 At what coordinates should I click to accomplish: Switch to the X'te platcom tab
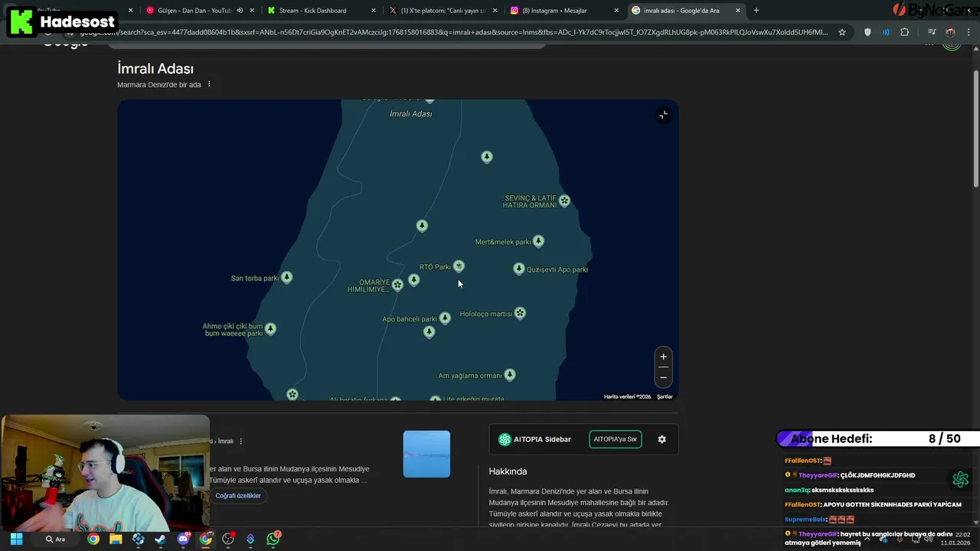click(x=443, y=11)
